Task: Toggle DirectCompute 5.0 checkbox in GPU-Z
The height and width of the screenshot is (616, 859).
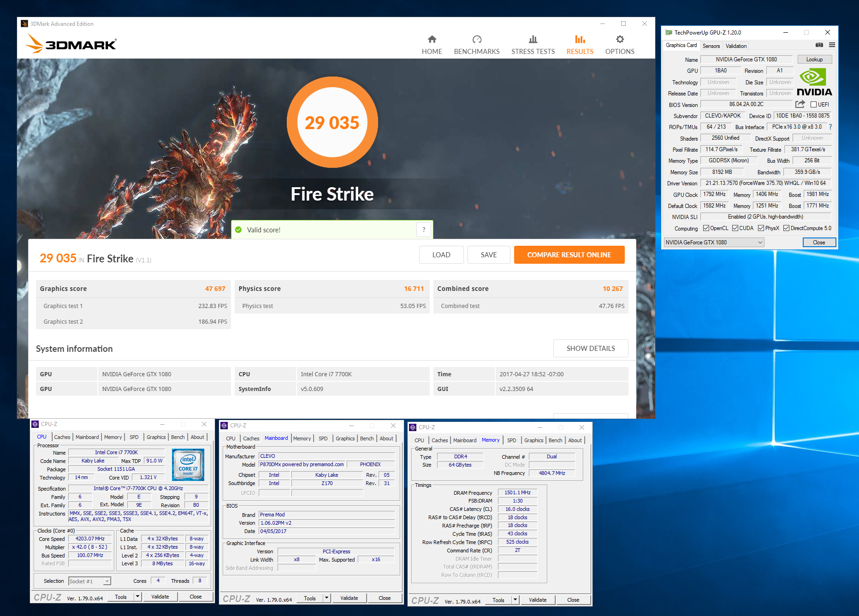Action: (x=786, y=228)
